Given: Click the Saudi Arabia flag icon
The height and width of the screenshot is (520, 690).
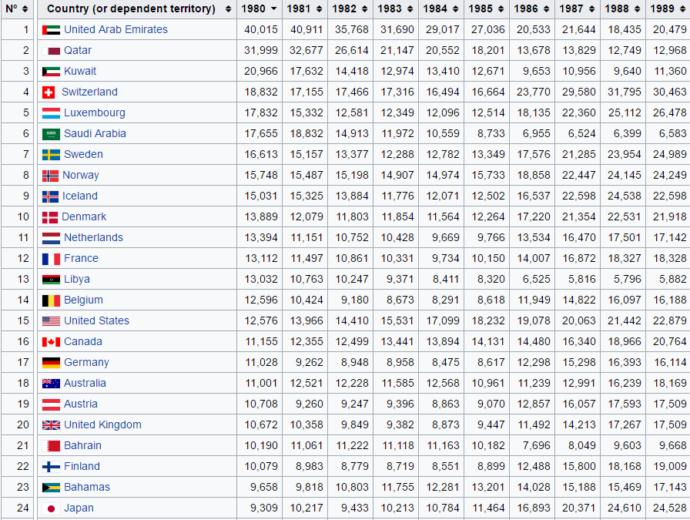Looking at the screenshot, I should (x=51, y=134).
